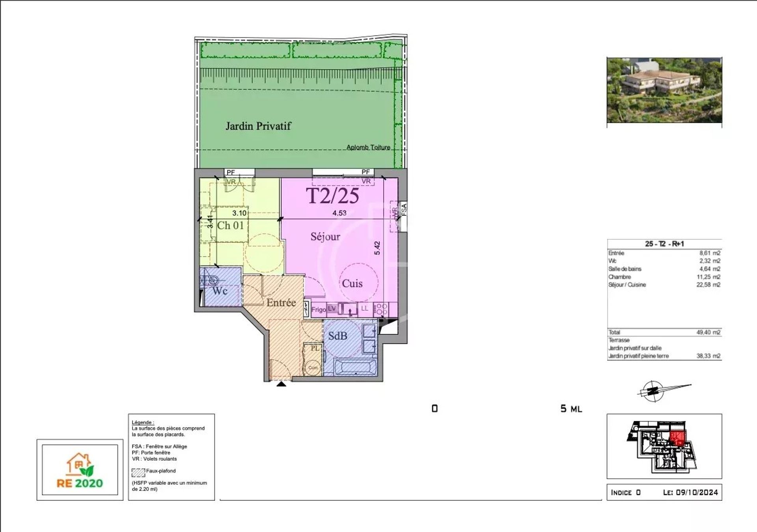The width and height of the screenshot is (757, 532).
Task: Click the 'VR' label under the Séjour door-window
Action: tap(366, 181)
